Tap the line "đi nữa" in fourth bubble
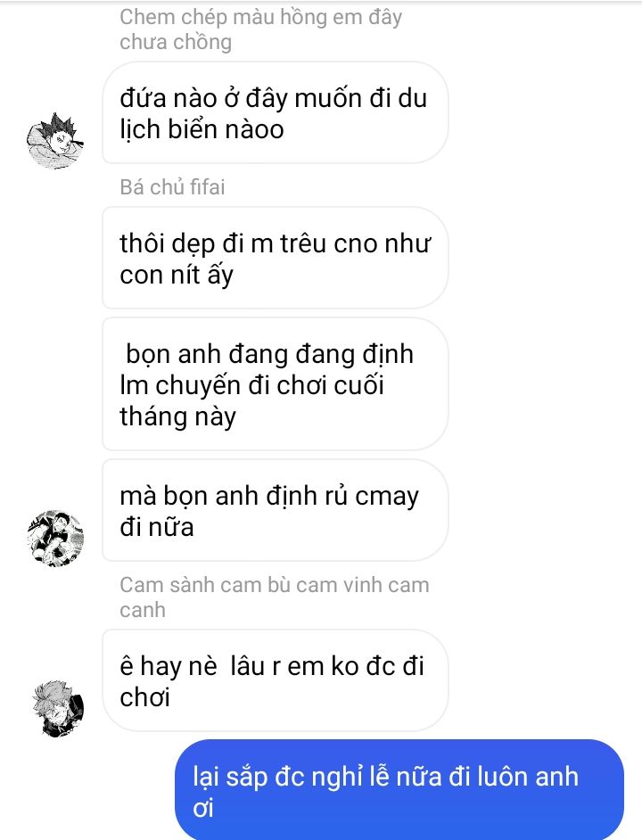 point(156,527)
